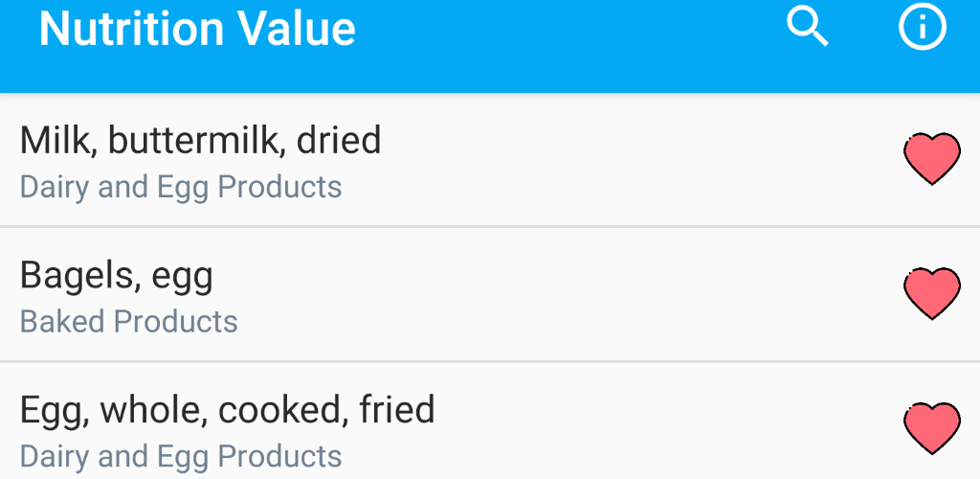The height and width of the screenshot is (479, 980).
Task: Click Baked Products category label
Action: (x=129, y=322)
